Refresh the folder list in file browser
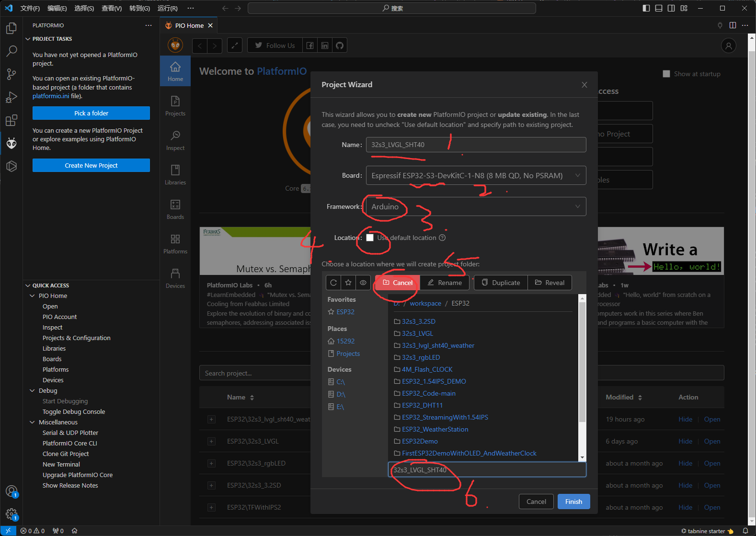 (x=333, y=283)
